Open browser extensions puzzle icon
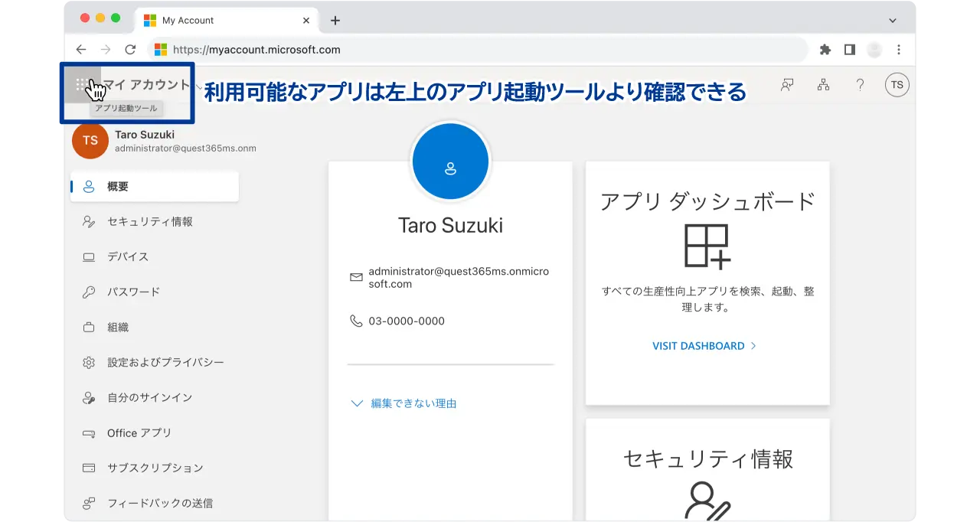 825,50
